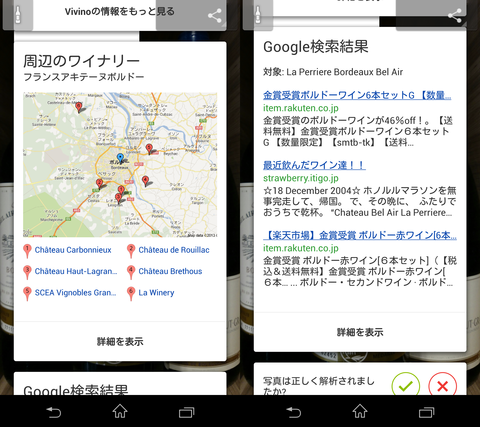Open SCEA Vignobles Gran... winery link
This screenshot has width=480, height=427.
tap(76, 293)
